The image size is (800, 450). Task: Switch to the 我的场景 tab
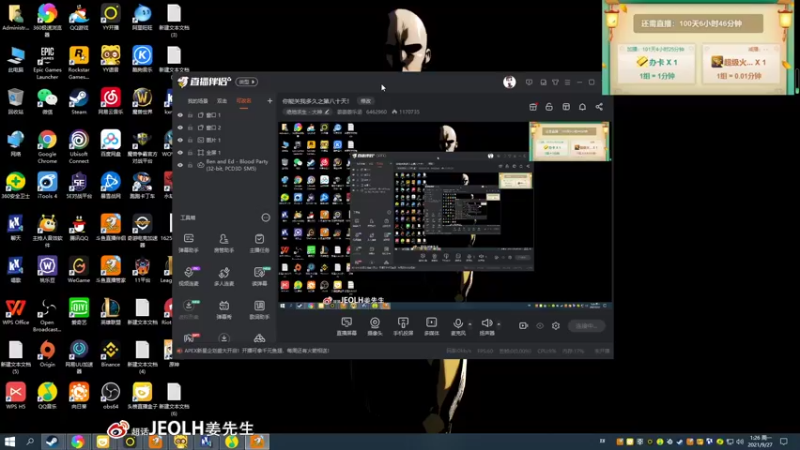click(197, 101)
